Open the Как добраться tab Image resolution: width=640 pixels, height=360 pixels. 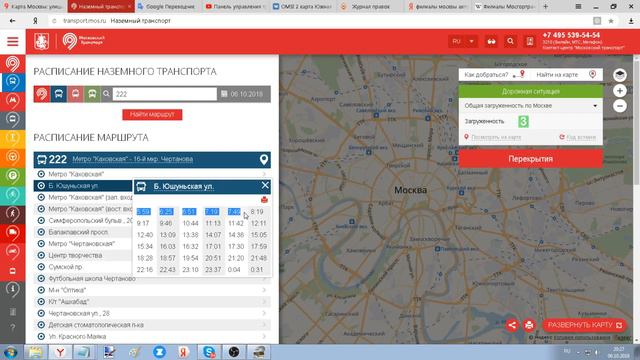click(x=494, y=75)
